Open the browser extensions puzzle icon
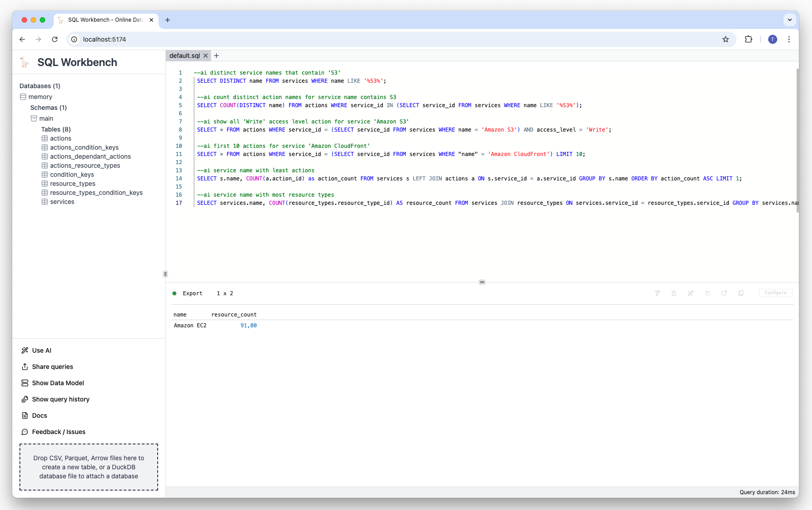The height and width of the screenshot is (510, 812). (748, 39)
